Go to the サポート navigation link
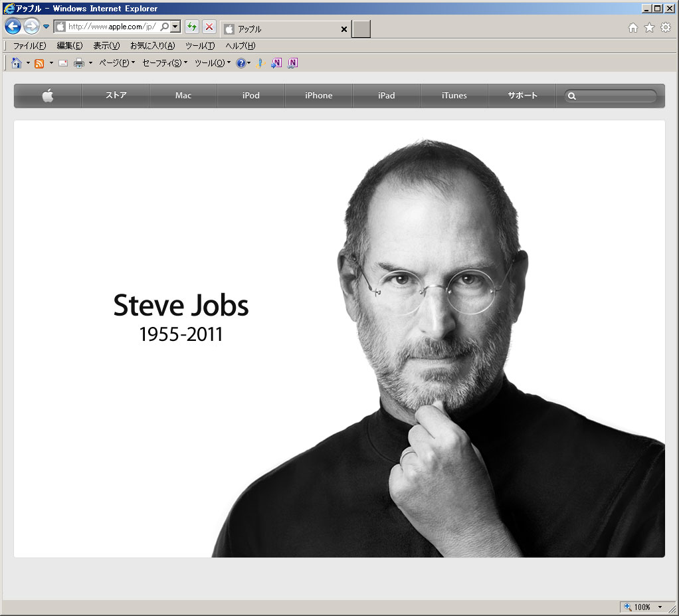 (522, 95)
